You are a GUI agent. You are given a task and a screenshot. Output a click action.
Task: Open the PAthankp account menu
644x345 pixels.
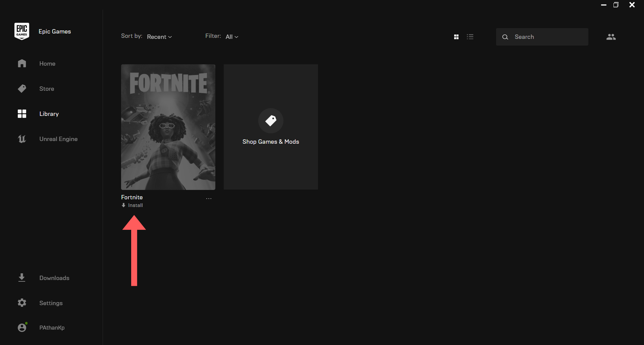[52, 328]
